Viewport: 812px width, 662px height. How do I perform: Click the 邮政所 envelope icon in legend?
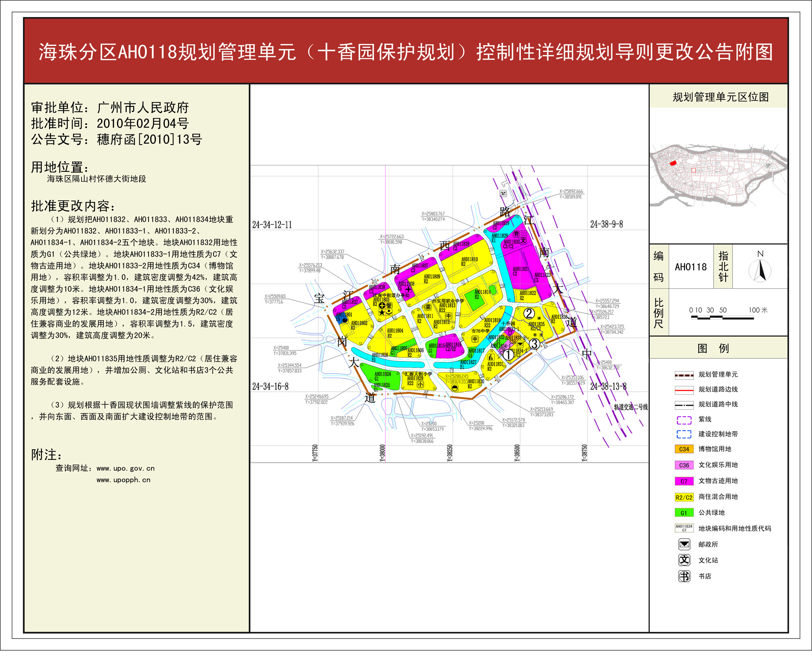tap(684, 544)
